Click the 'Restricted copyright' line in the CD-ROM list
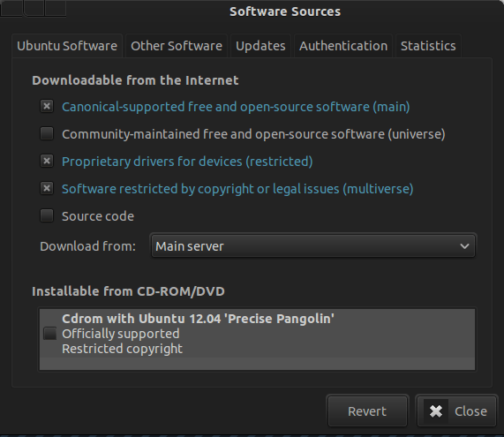This screenshot has width=504, height=437. click(122, 349)
